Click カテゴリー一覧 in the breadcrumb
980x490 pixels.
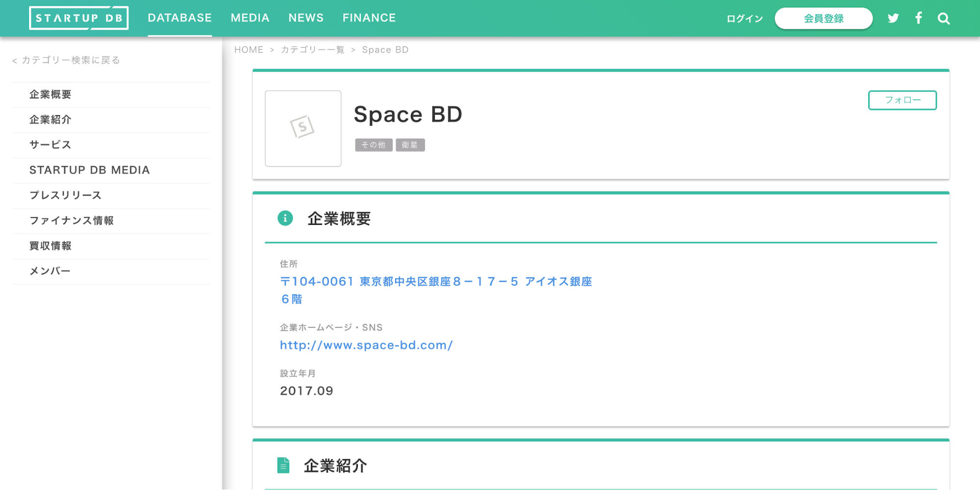pyautogui.click(x=313, y=50)
